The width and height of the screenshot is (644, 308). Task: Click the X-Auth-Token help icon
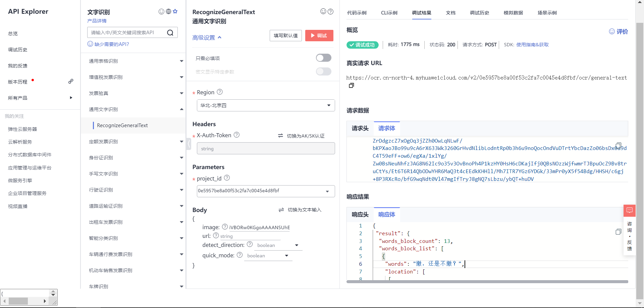pyautogui.click(x=236, y=135)
